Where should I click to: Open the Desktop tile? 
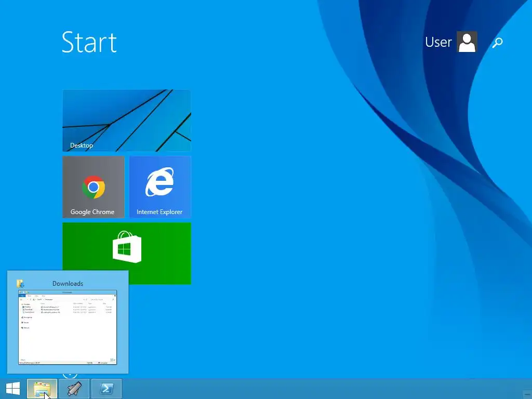(127, 121)
